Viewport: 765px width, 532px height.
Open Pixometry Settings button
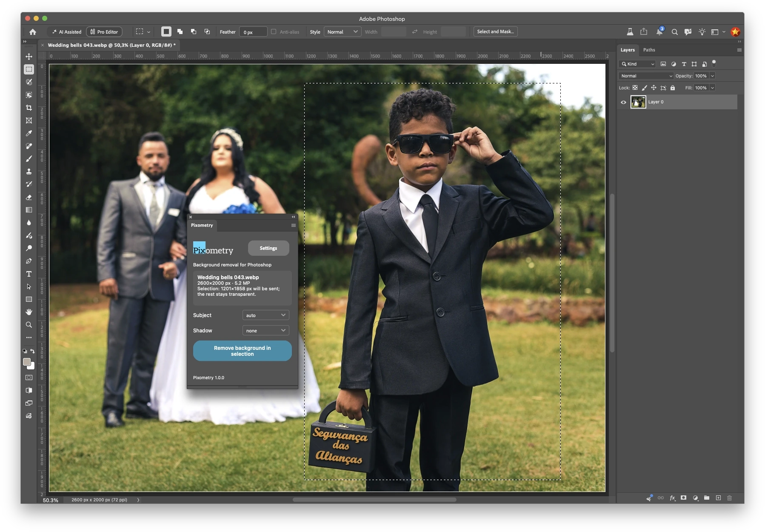[268, 248]
